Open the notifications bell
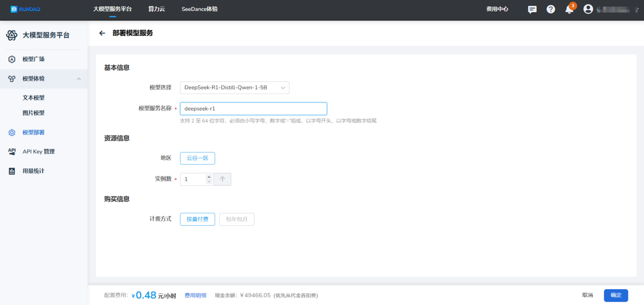Image resolution: width=644 pixels, height=305 pixels. [569, 9]
